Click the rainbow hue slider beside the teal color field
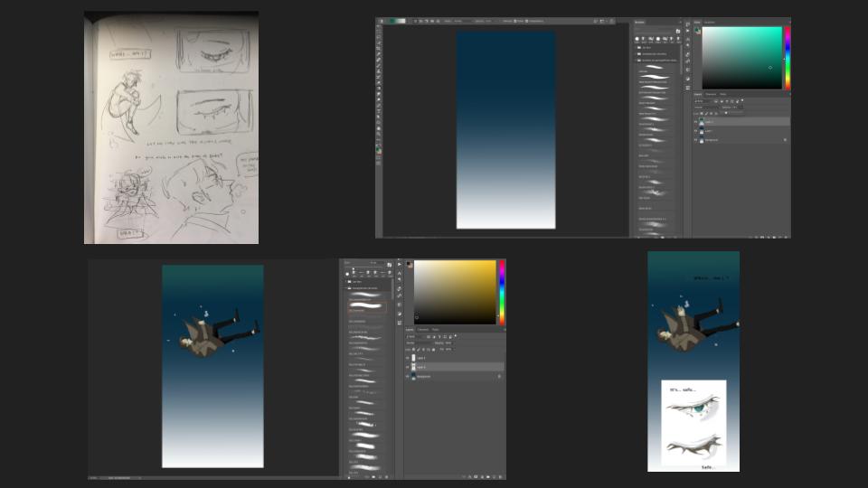868x488 pixels. click(787, 58)
